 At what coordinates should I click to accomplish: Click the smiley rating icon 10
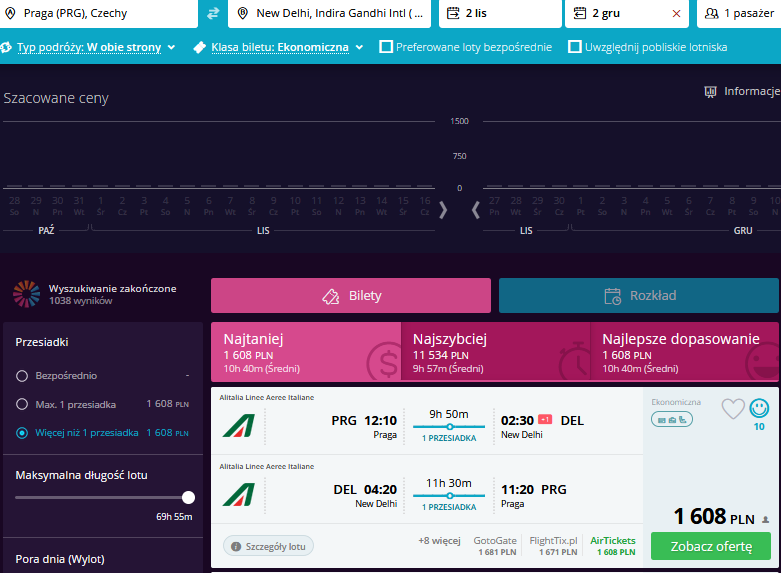tap(759, 409)
